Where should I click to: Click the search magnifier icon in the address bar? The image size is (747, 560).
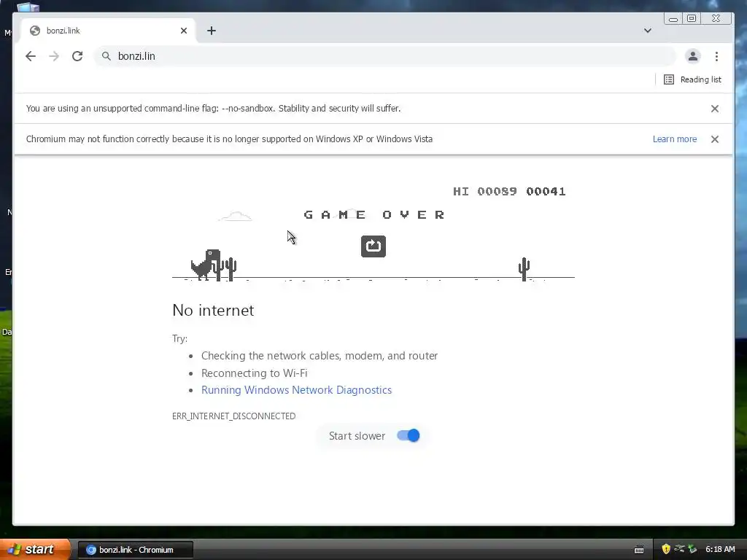click(107, 56)
